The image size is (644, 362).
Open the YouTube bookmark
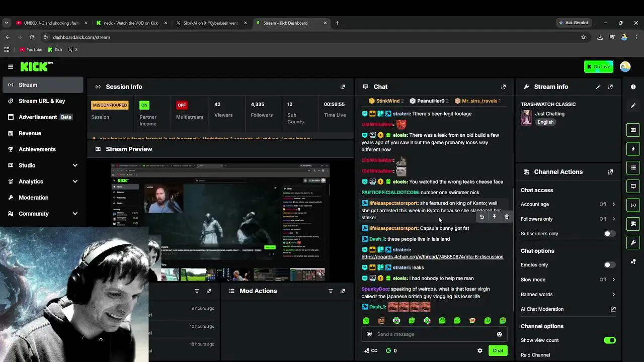[x=31, y=50]
